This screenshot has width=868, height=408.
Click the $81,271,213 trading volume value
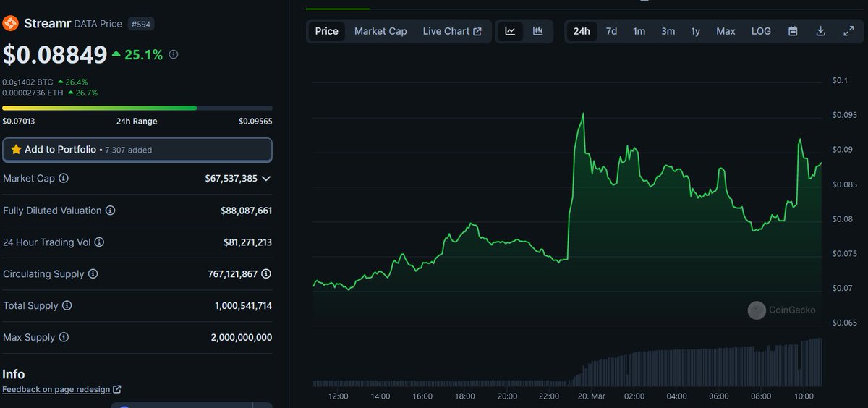(247, 242)
